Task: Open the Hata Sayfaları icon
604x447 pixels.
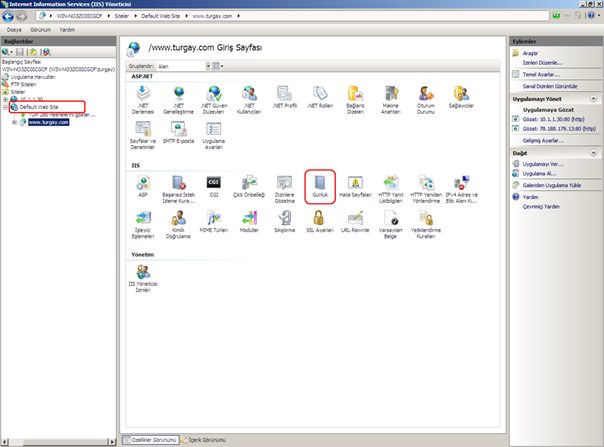Action: click(355, 186)
